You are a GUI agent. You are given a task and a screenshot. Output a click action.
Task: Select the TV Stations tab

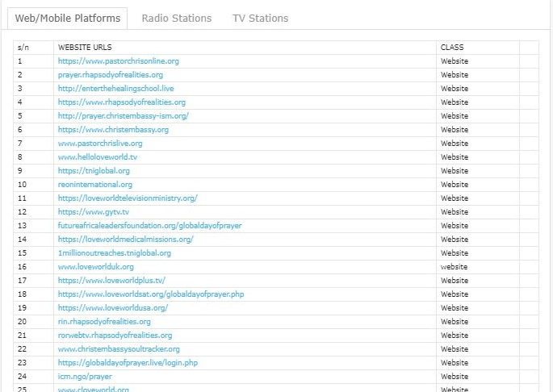coord(260,18)
